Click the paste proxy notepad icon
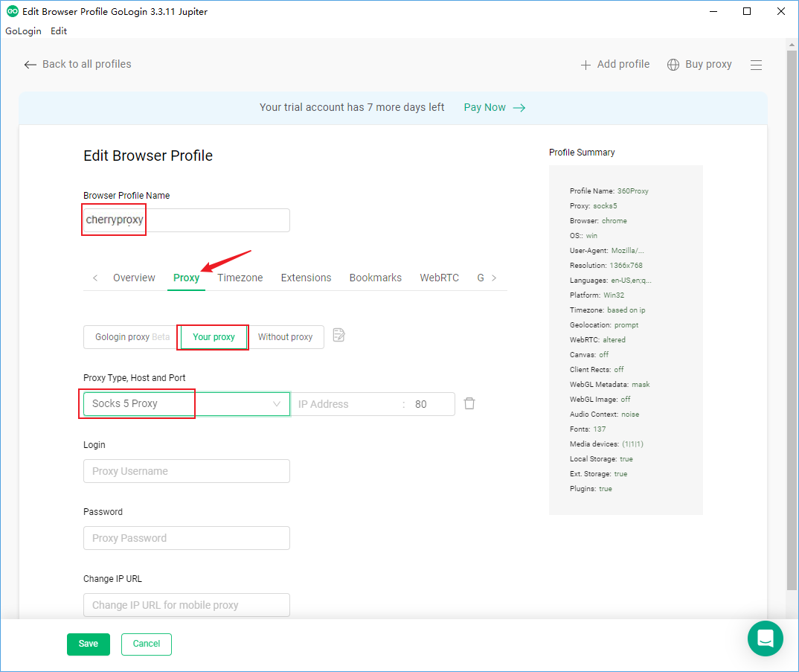The height and width of the screenshot is (672, 799). [x=339, y=336]
